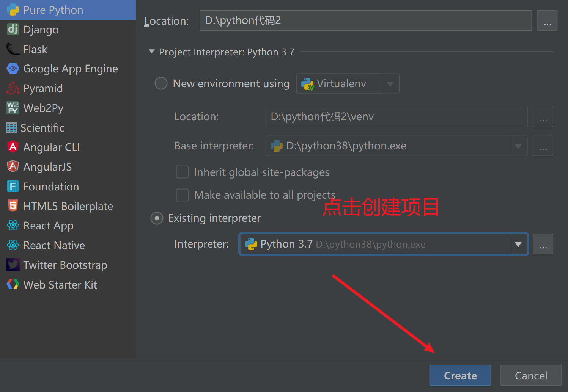Screen dimensions: 568x392
Task: Click the Cancel button
Action: tap(531, 375)
